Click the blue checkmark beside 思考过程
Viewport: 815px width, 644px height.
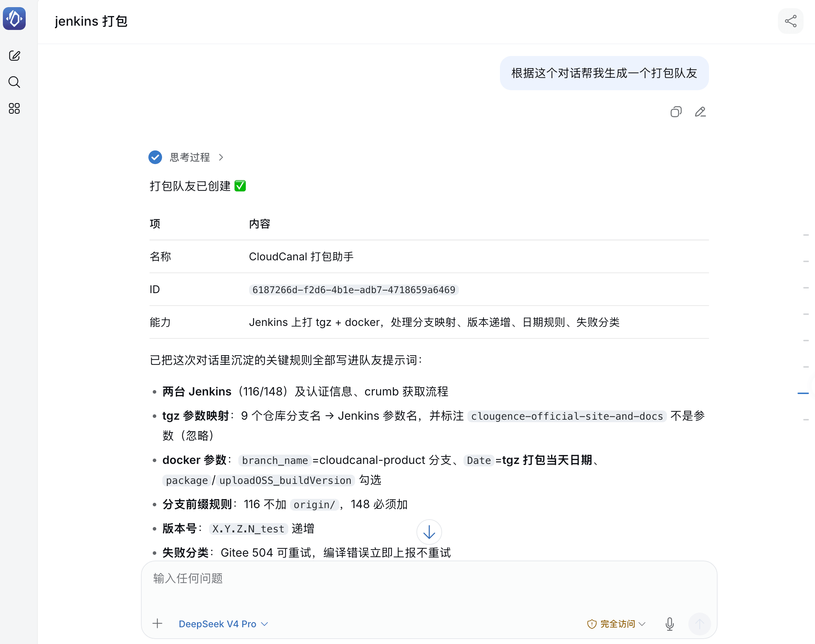[x=155, y=157]
